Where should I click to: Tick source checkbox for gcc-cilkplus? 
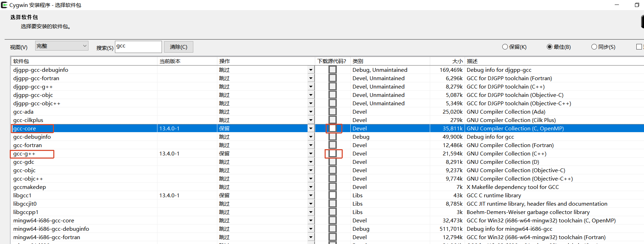coord(333,120)
